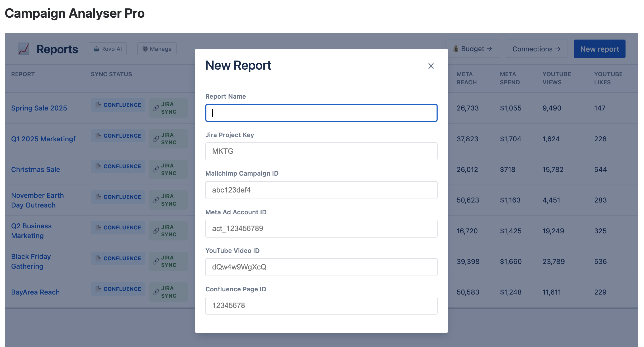Go to Connections page
The width and height of the screenshot is (644, 347).
click(536, 49)
